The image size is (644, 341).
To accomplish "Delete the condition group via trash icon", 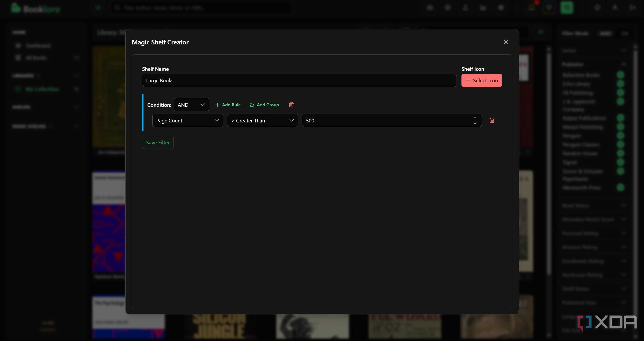I will [x=291, y=104].
